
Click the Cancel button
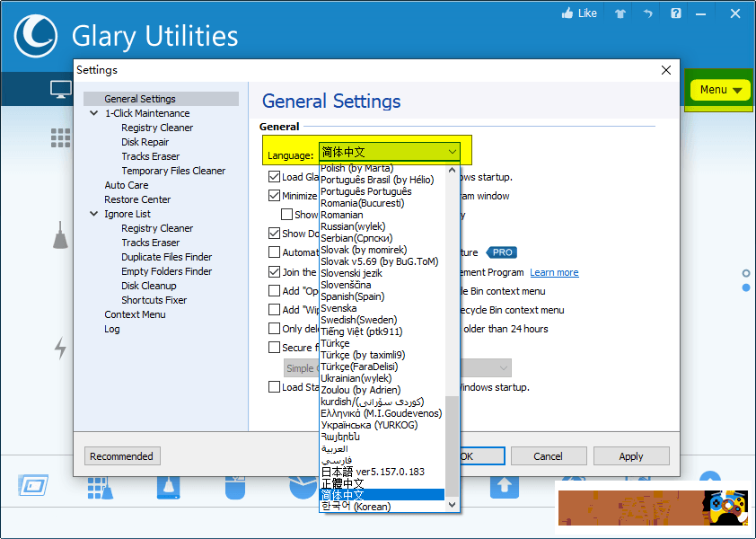pyautogui.click(x=549, y=456)
